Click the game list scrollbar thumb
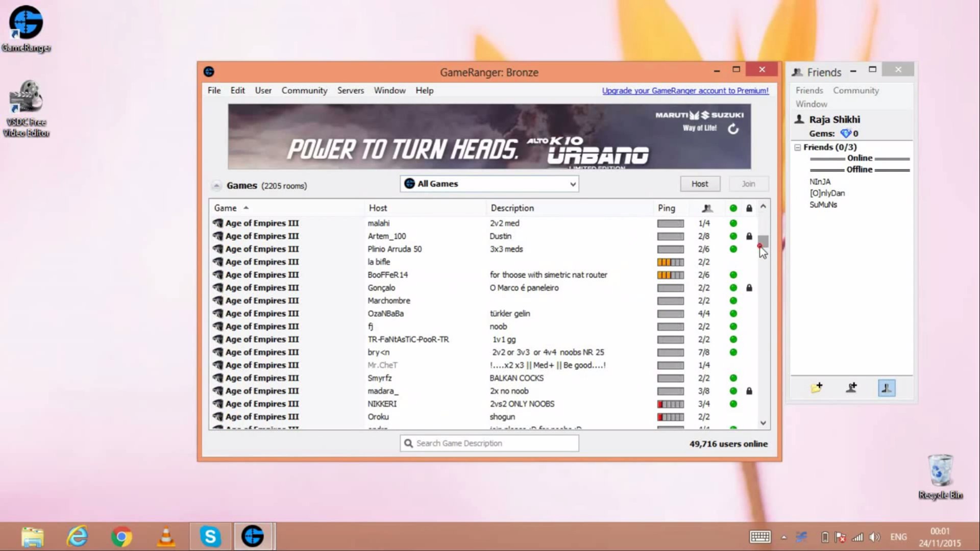Screen dimensions: 980x551 [763, 241]
